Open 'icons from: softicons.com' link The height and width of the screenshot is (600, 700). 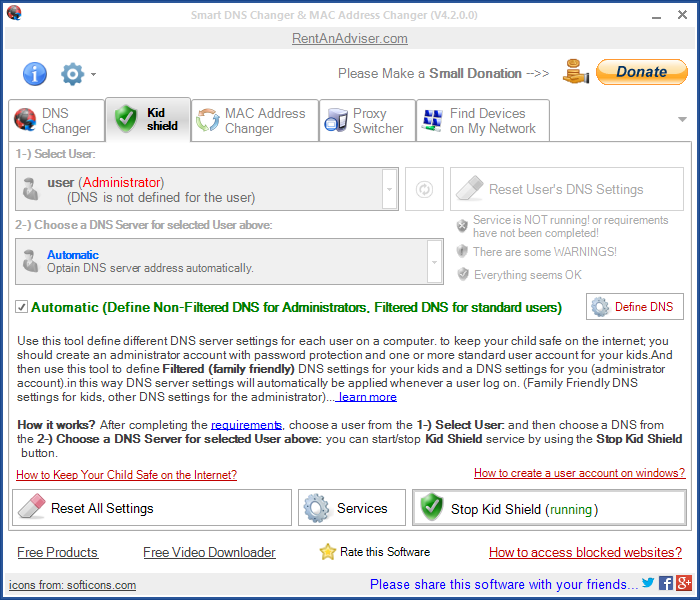(x=72, y=585)
